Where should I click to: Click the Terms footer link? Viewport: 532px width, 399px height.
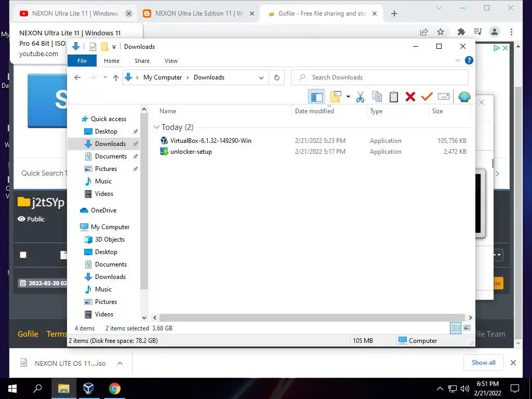pos(56,334)
